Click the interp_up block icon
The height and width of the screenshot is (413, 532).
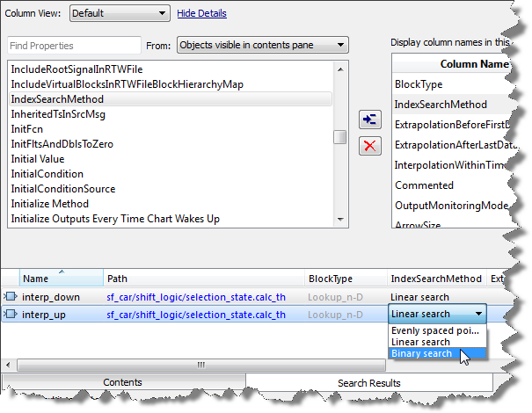pos(11,314)
